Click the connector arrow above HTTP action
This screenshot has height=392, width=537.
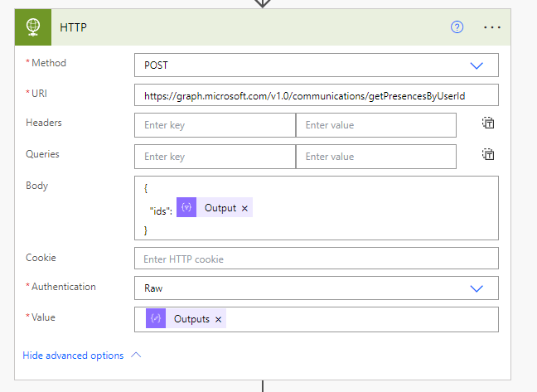pyautogui.click(x=262, y=3)
